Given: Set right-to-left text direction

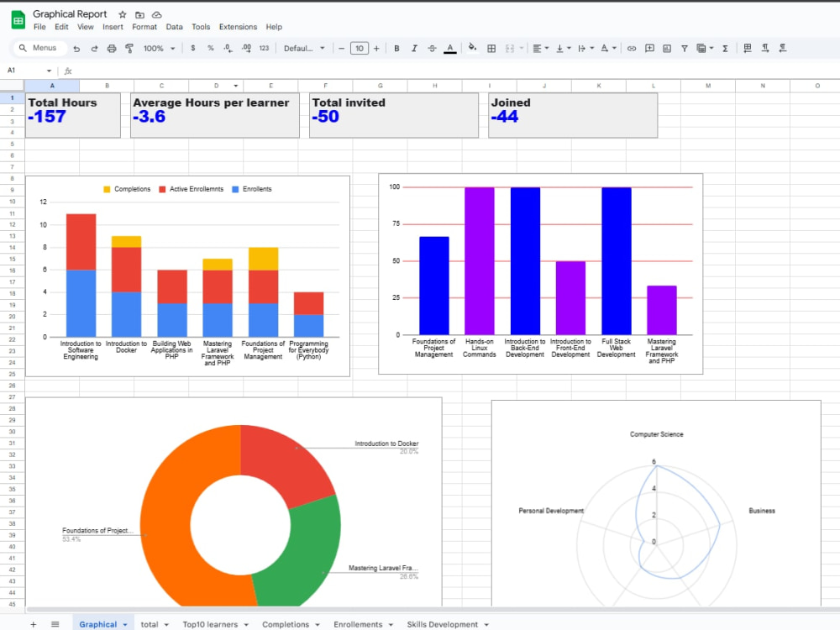Looking at the screenshot, I should (x=783, y=48).
